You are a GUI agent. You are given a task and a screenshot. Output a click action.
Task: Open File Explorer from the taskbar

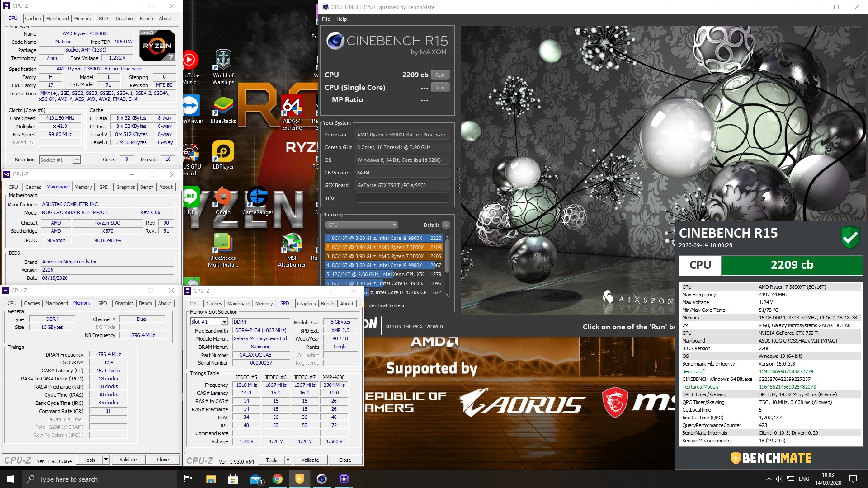point(211,479)
